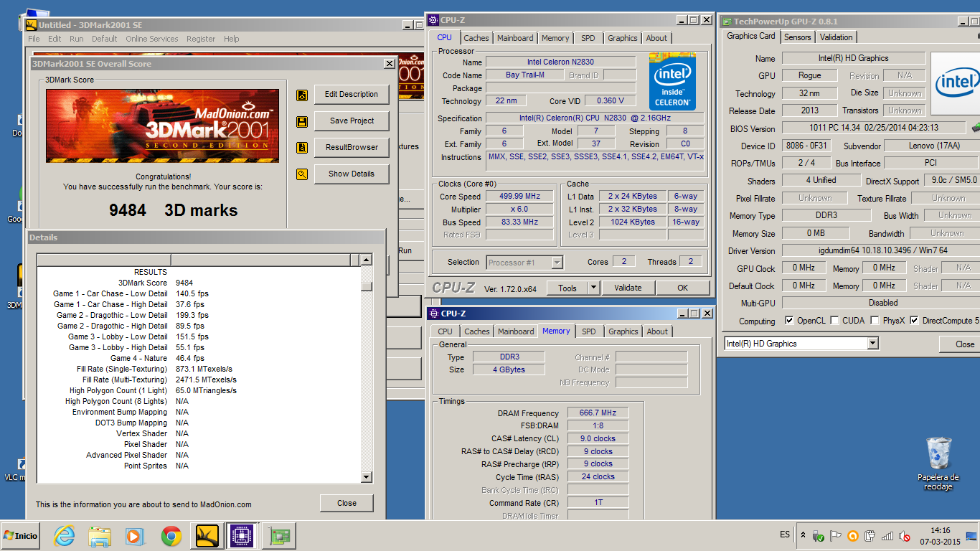
Task: Click the Validate button in CPU-Z
Action: 628,288
